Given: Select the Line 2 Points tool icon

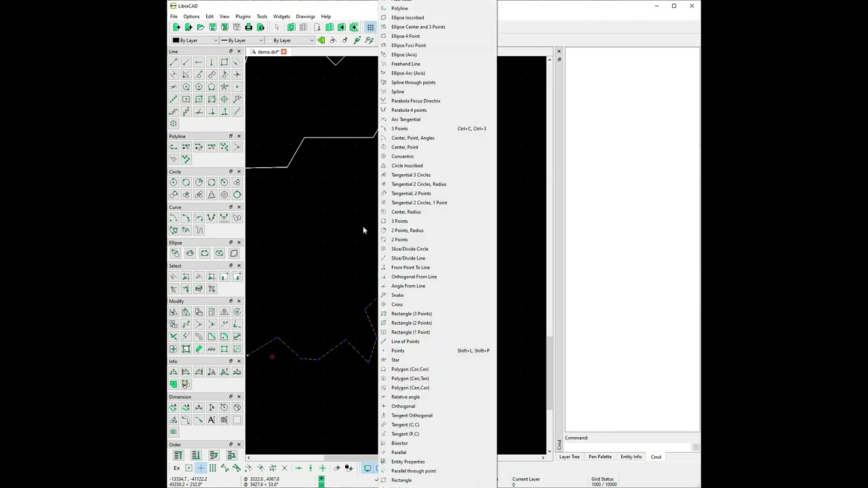Looking at the screenshot, I should tap(174, 62).
